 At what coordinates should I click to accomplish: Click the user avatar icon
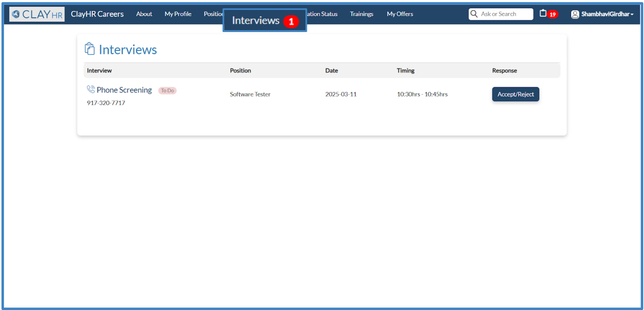[575, 14]
